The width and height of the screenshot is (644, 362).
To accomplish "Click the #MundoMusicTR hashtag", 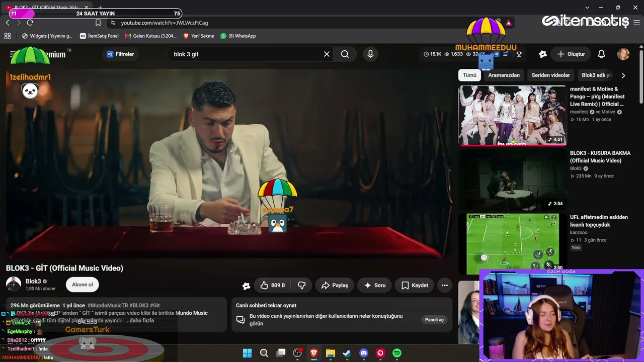I will [107, 306].
